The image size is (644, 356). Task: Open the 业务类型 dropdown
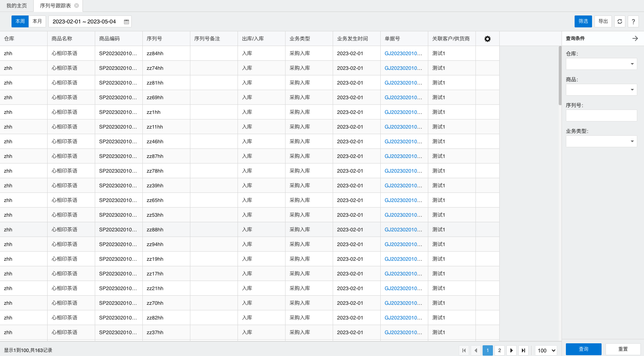click(601, 141)
